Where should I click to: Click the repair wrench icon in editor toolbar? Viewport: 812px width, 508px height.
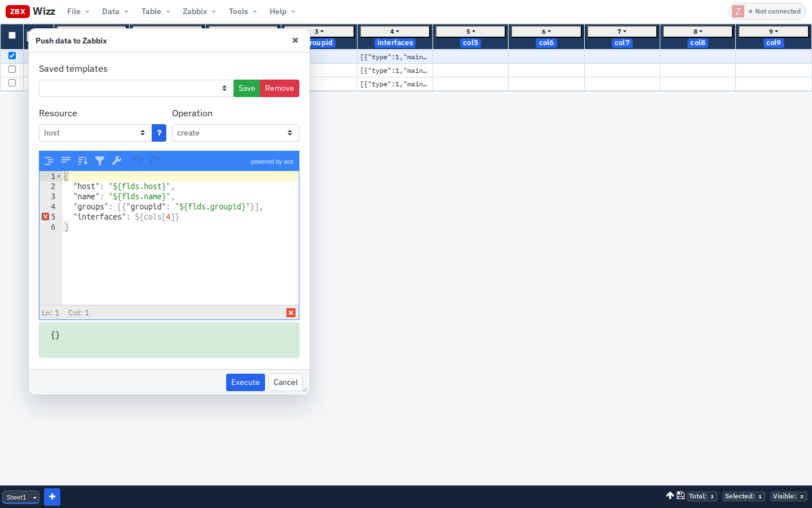pyautogui.click(x=117, y=161)
